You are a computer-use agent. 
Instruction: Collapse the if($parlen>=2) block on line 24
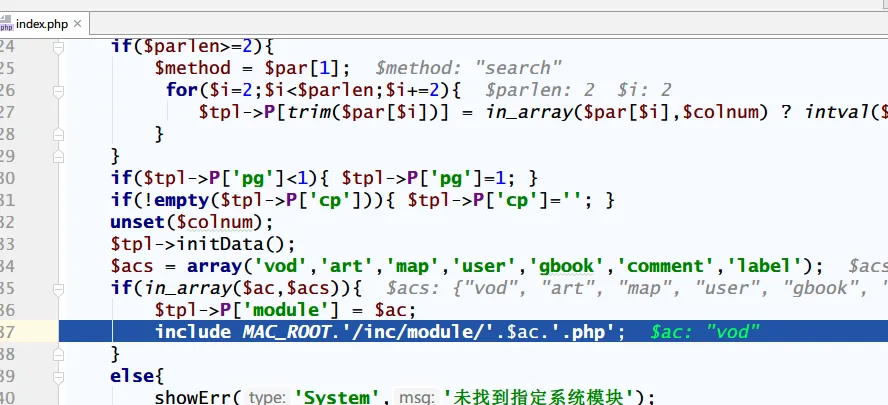[x=59, y=46]
